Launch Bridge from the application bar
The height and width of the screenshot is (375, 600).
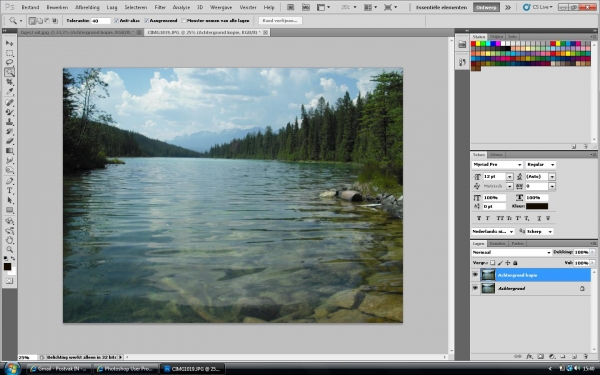(290, 7)
